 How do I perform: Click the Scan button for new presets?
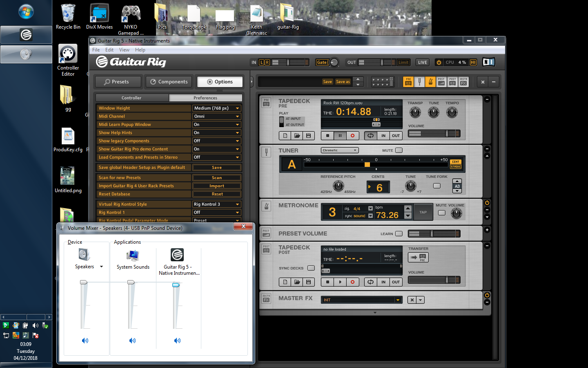tap(216, 178)
